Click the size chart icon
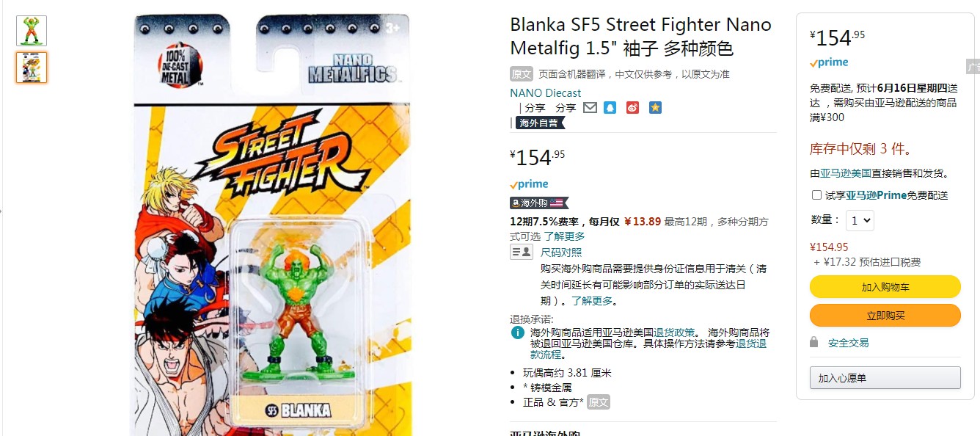 [522, 252]
